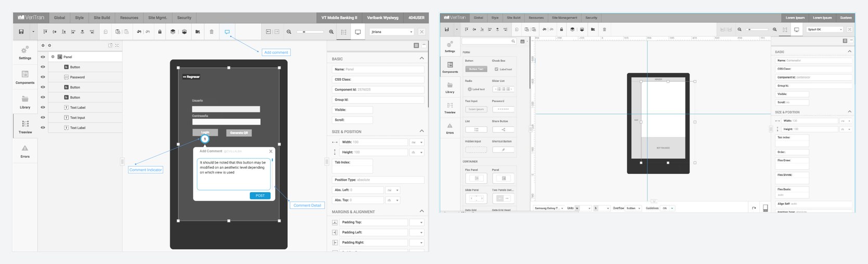The image size is (868, 264).
Task: Click the search magnifier in right components panel
Action: click(513, 41)
